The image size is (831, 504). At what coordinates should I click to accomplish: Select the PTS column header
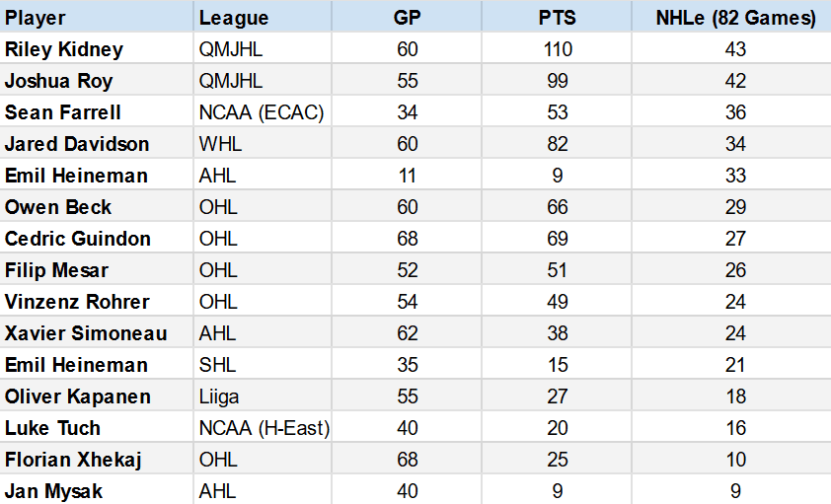(x=557, y=17)
